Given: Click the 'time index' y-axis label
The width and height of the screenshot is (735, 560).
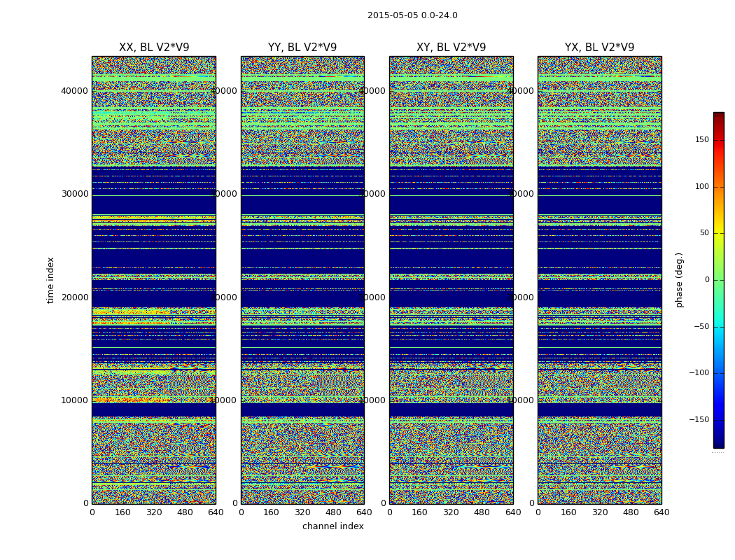Looking at the screenshot, I should click(x=50, y=280).
